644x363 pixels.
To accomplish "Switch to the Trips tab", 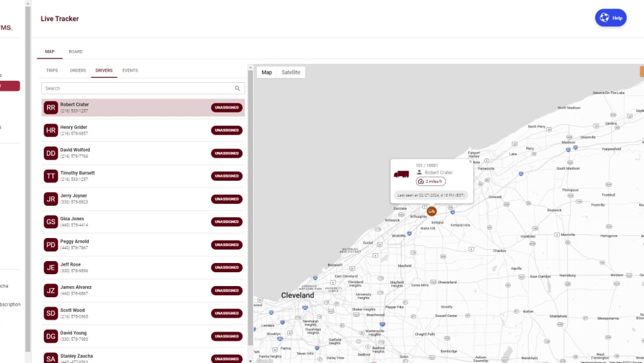I will [x=52, y=70].
